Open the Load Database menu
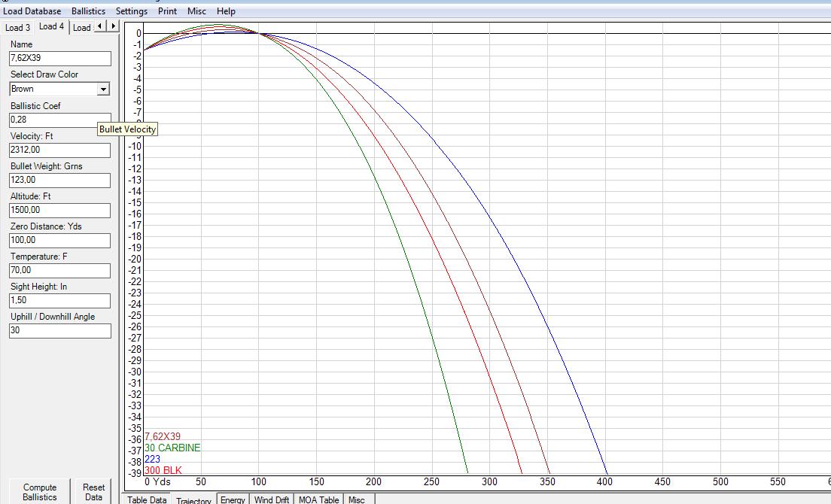Screen dimensions: 831x504 (32, 11)
